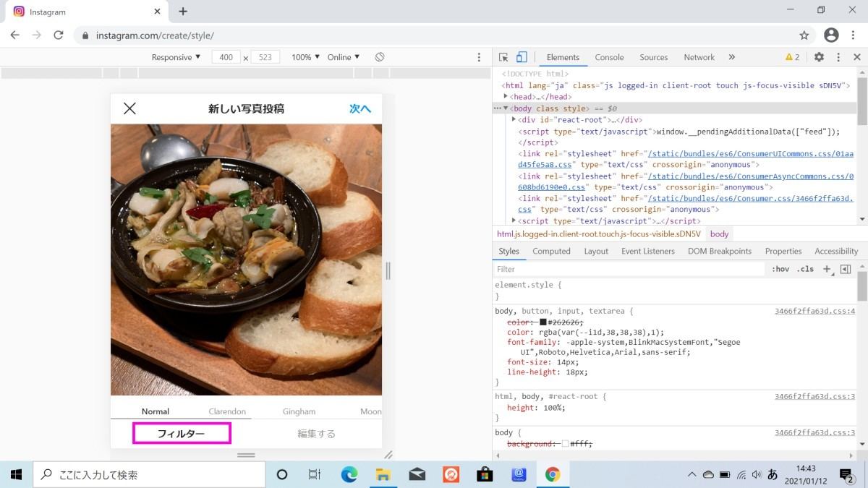Open the DOM Breakpoints tab
The height and width of the screenshot is (488, 868).
click(x=720, y=251)
